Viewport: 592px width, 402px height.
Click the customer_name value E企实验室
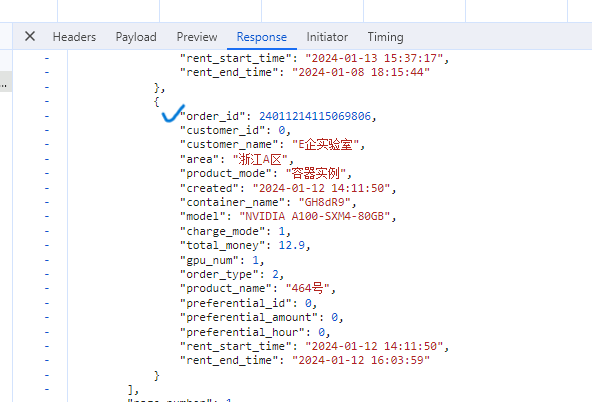(326, 145)
